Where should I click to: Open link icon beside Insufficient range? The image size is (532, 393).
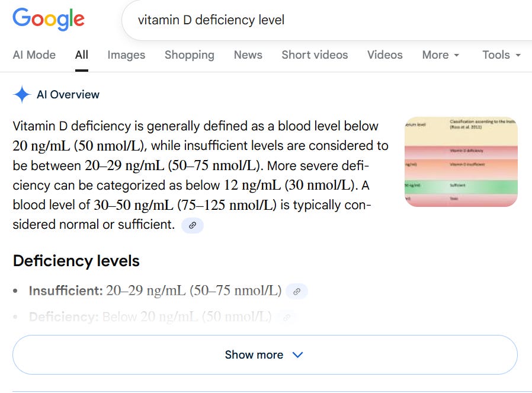[x=297, y=291]
